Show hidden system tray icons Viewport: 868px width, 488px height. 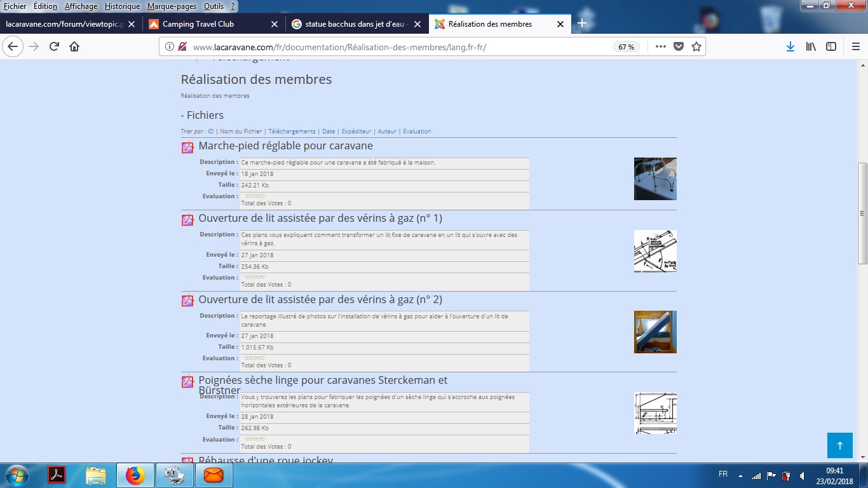(x=740, y=475)
